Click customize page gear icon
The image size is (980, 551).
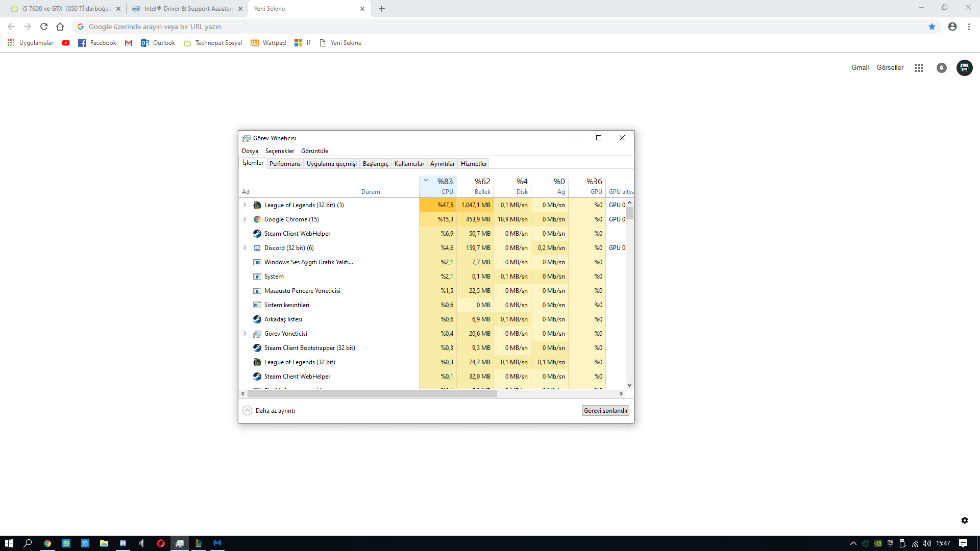click(964, 520)
